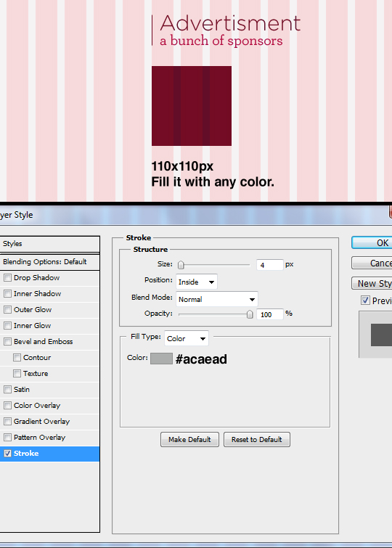Click the Reset to Default button
The height and width of the screenshot is (548, 392).
tap(257, 440)
